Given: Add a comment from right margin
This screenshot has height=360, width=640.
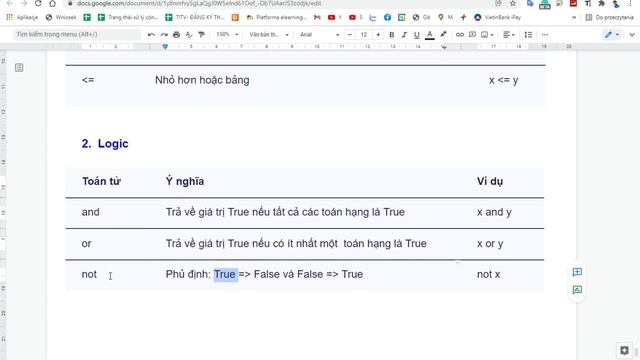Looking at the screenshot, I should 577,272.
